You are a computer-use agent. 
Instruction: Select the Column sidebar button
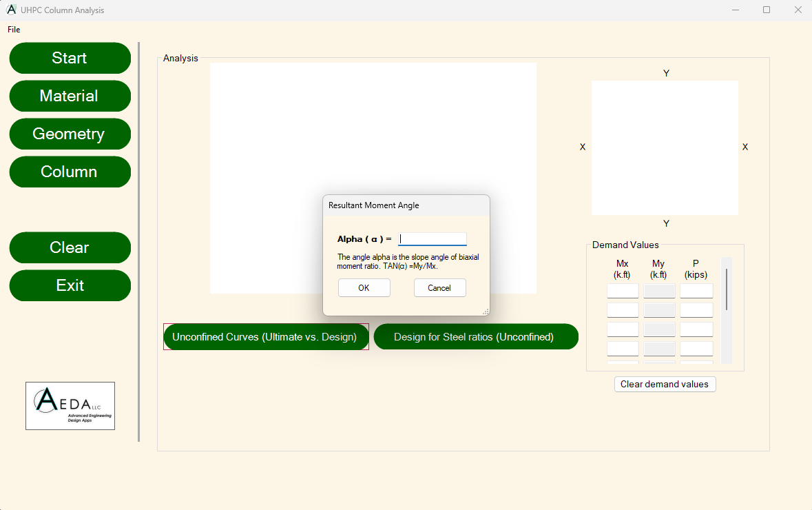70,172
